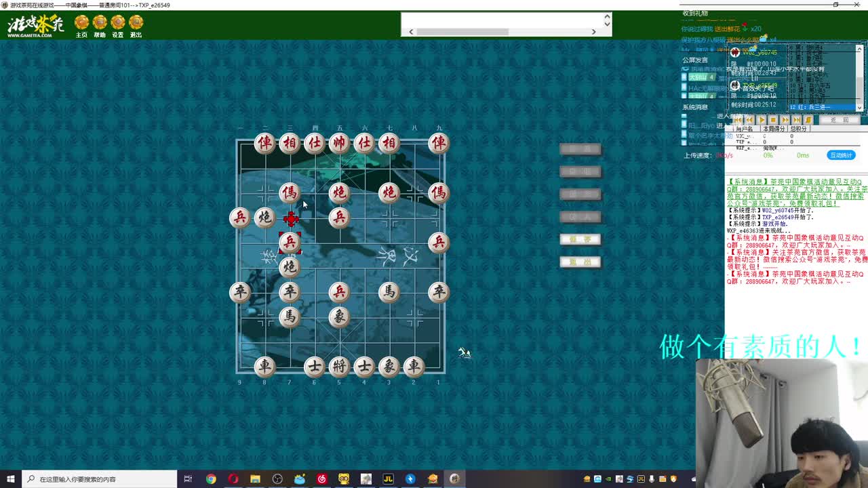Open the Windows Start menu
The width and height of the screenshot is (868, 488).
[x=11, y=479]
